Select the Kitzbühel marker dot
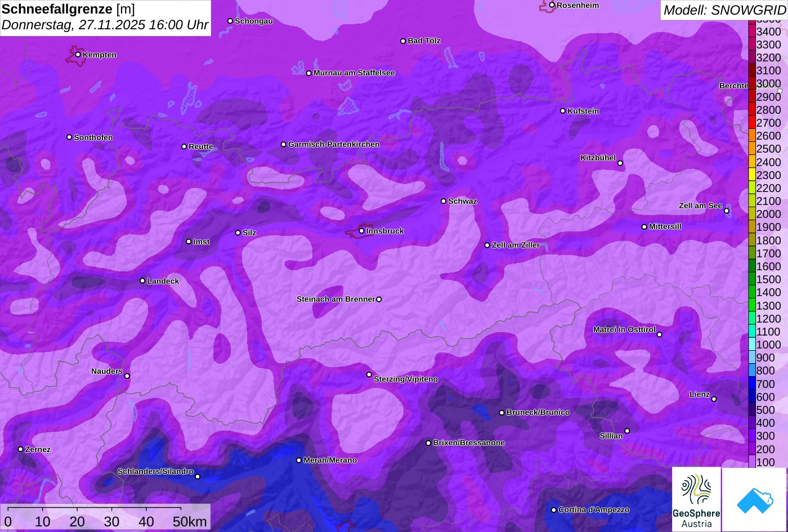 620,163
